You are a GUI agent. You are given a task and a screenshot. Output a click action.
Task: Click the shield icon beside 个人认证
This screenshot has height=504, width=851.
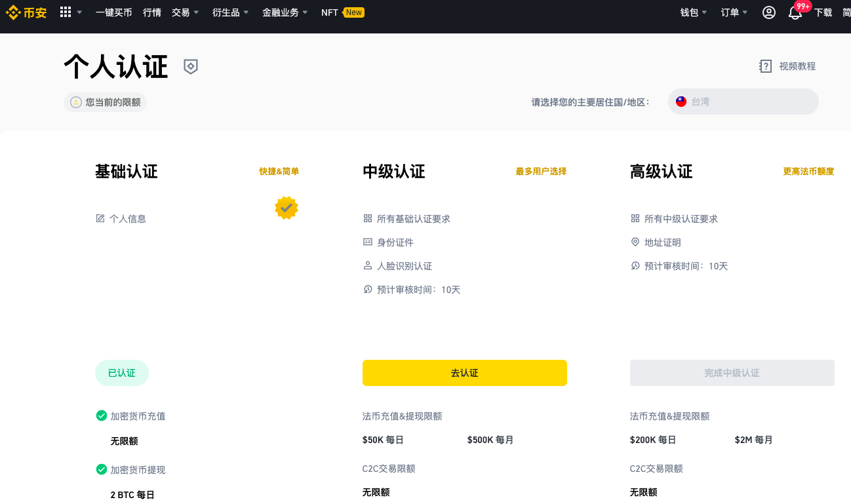tap(191, 66)
